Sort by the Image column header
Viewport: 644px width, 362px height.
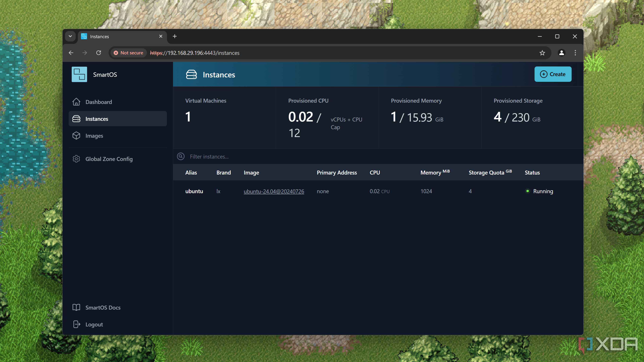tap(251, 173)
